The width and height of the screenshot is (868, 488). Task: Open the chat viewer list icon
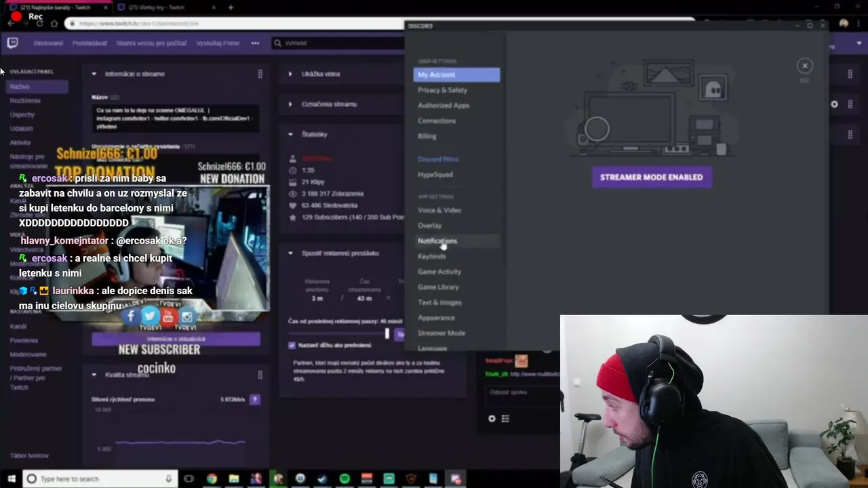coord(505,419)
